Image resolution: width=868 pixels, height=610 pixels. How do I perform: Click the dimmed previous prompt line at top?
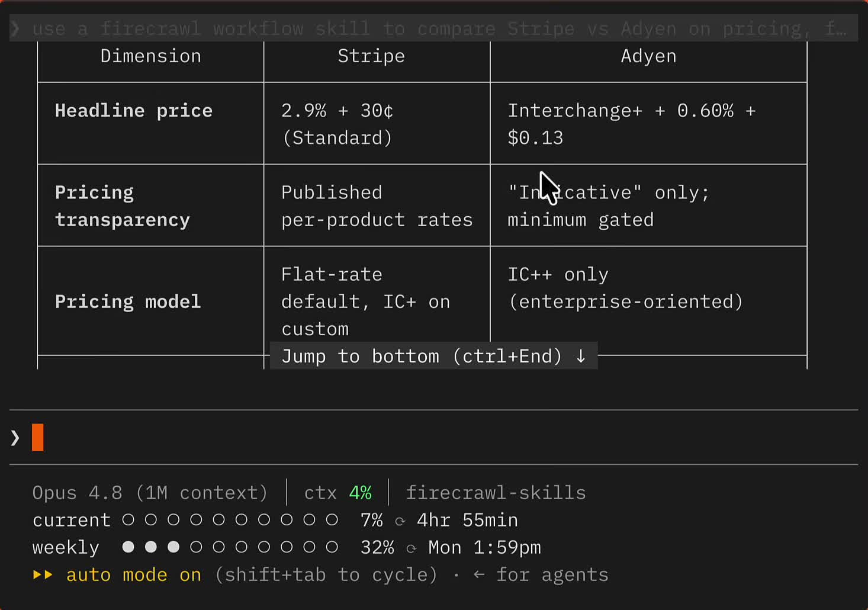(433, 28)
